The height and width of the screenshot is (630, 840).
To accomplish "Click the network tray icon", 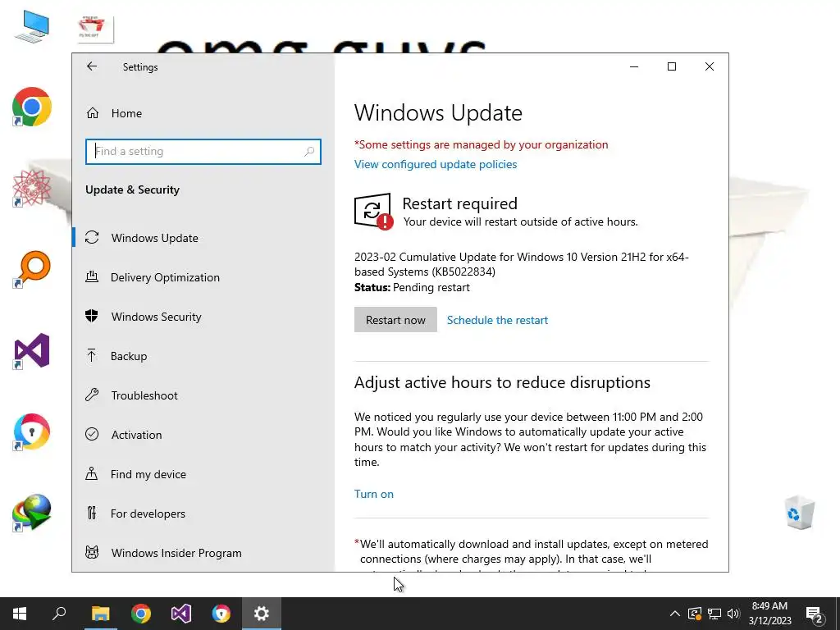I will 714,614.
